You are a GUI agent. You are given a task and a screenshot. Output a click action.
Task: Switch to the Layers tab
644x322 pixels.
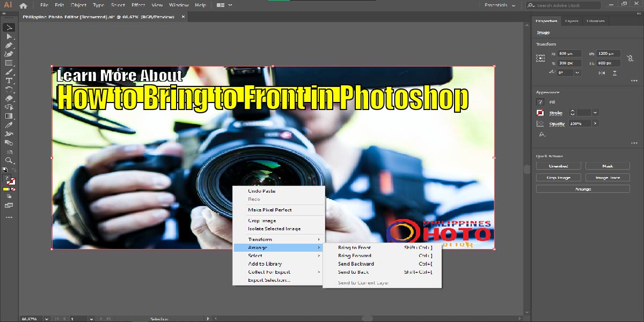[571, 21]
